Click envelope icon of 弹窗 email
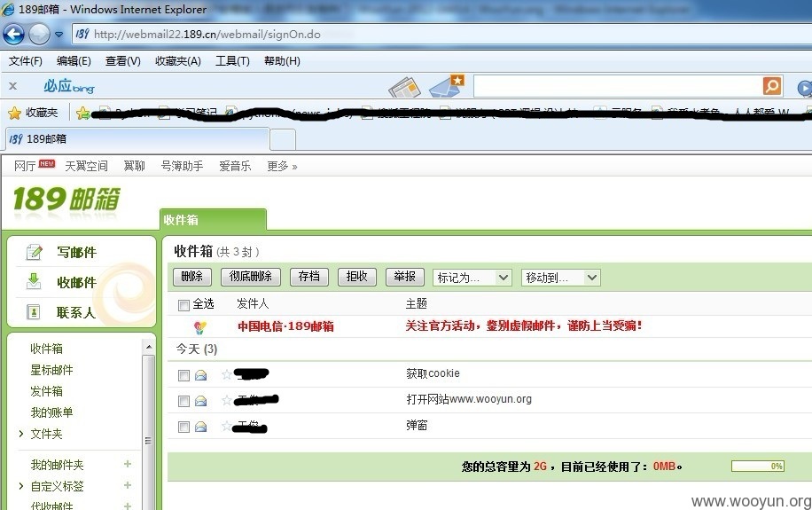The width and height of the screenshot is (812, 510). click(201, 427)
